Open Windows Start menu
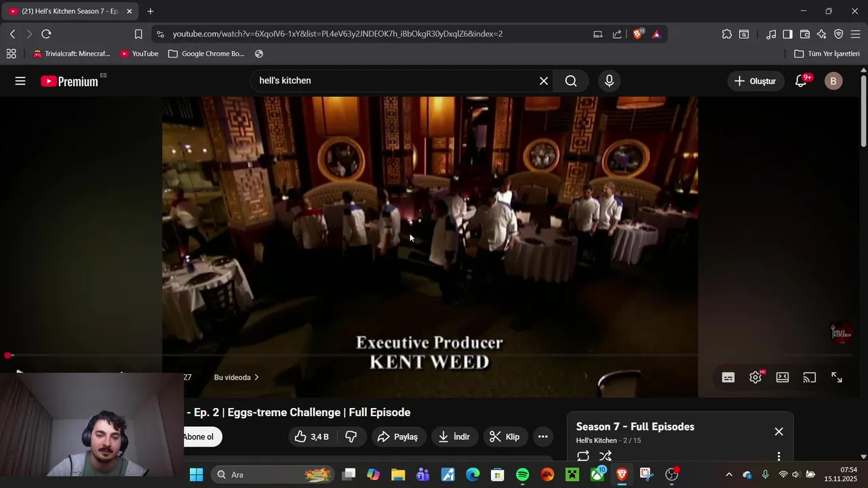Viewport: 868px width, 488px height. click(196, 474)
